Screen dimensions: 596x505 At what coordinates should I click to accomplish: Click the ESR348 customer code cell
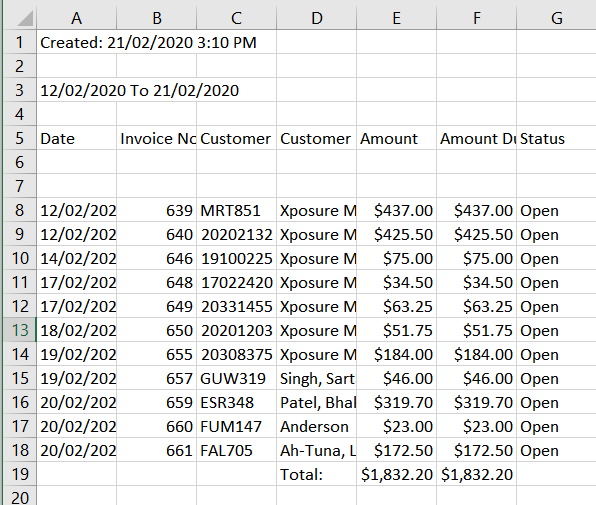pyautogui.click(x=236, y=402)
